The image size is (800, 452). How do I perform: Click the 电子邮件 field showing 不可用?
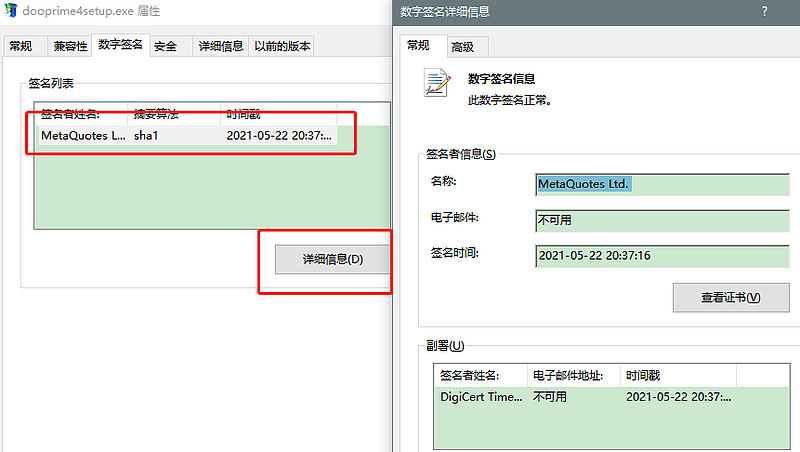click(x=661, y=220)
